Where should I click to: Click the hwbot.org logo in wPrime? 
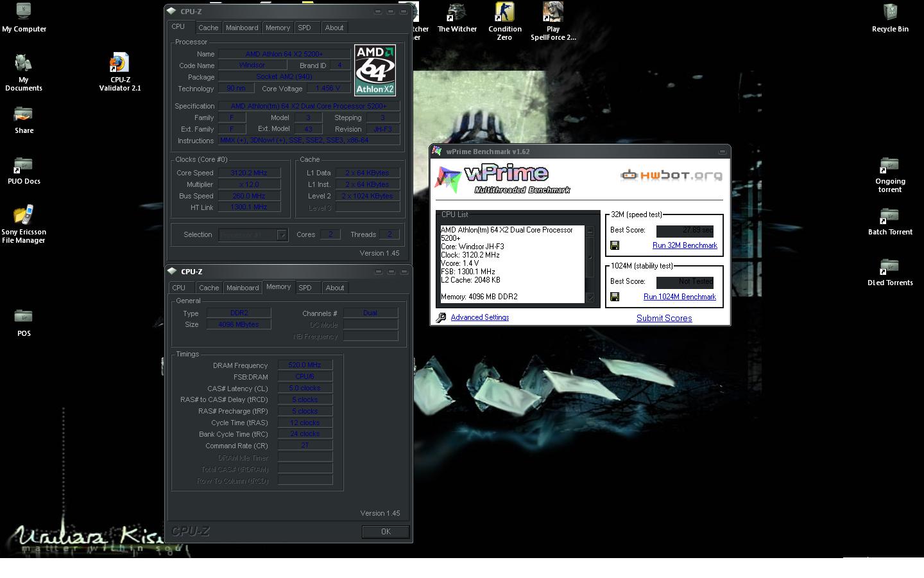671,175
